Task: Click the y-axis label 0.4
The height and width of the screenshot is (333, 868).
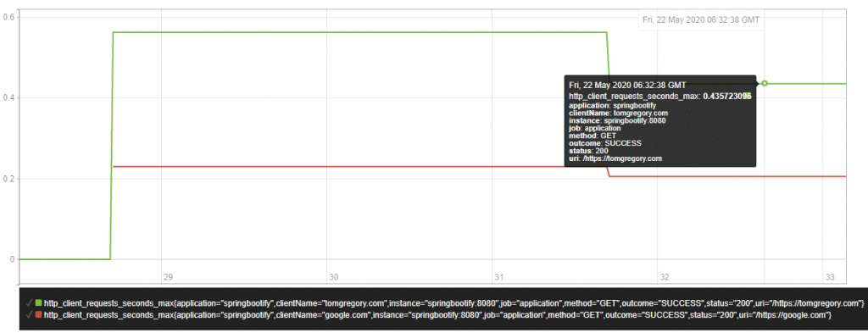Action: 8,98
